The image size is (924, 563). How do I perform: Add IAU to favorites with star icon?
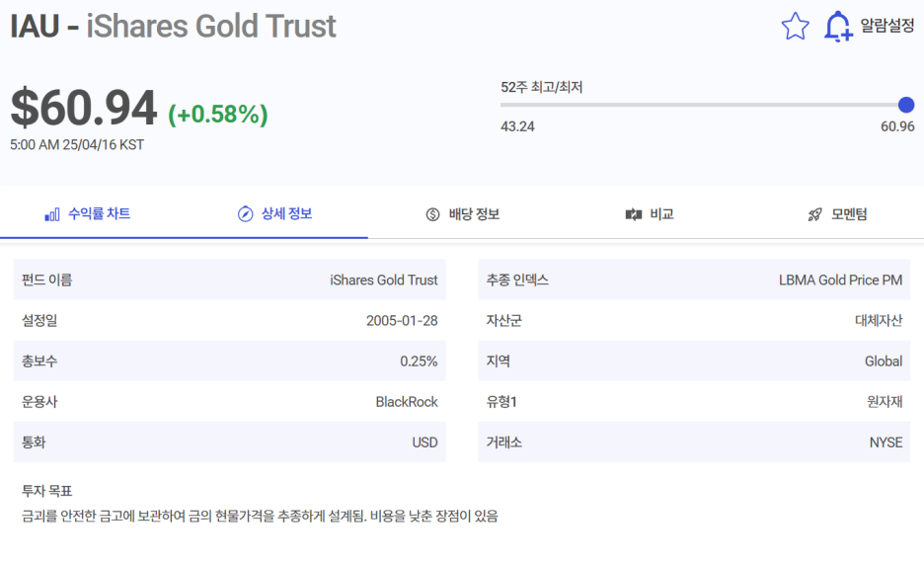click(795, 26)
